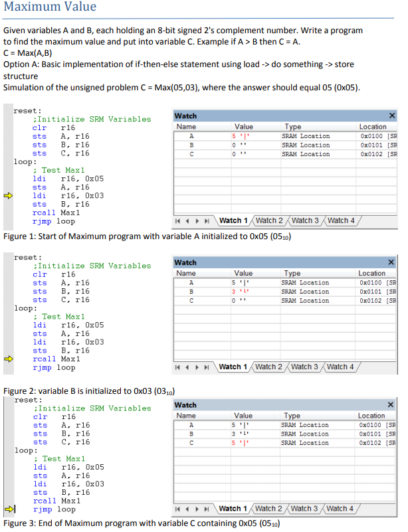Click 'clr r16' line in Figure 1 code

pyautogui.click(x=54, y=128)
